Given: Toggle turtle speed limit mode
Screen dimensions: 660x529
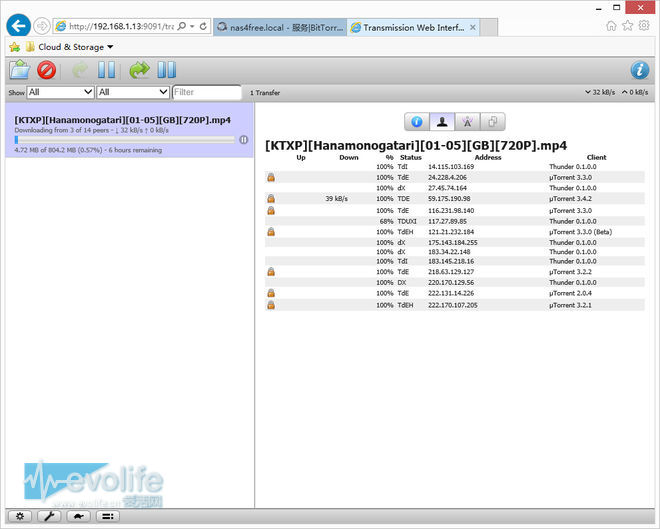Looking at the screenshot, I should (x=78, y=516).
